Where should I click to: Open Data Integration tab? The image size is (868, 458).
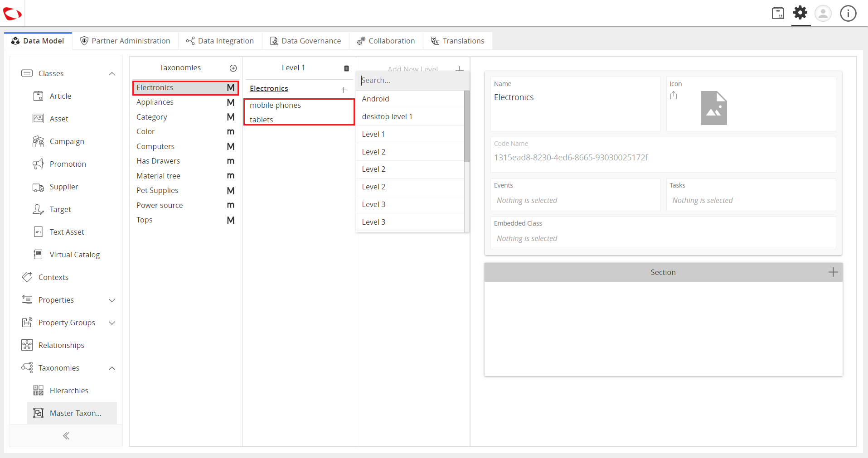tap(220, 41)
